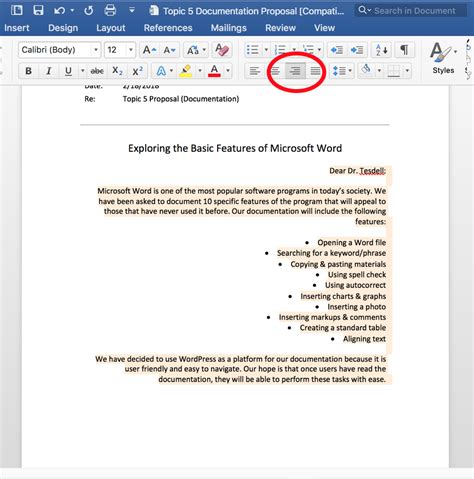Click document title in title bar
Viewport: 474px width, 479px height.
(x=253, y=11)
